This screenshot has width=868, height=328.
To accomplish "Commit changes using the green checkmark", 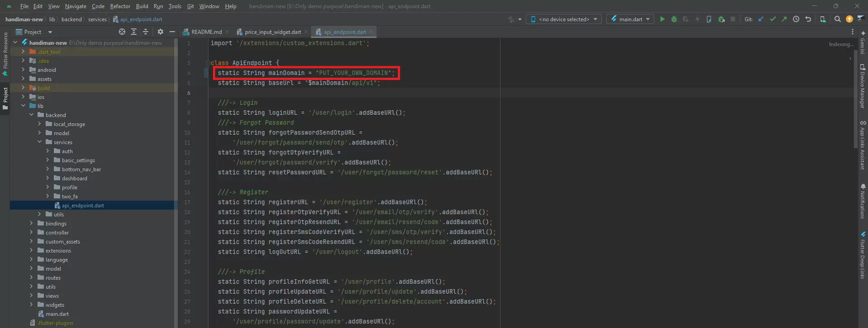I will point(773,19).
